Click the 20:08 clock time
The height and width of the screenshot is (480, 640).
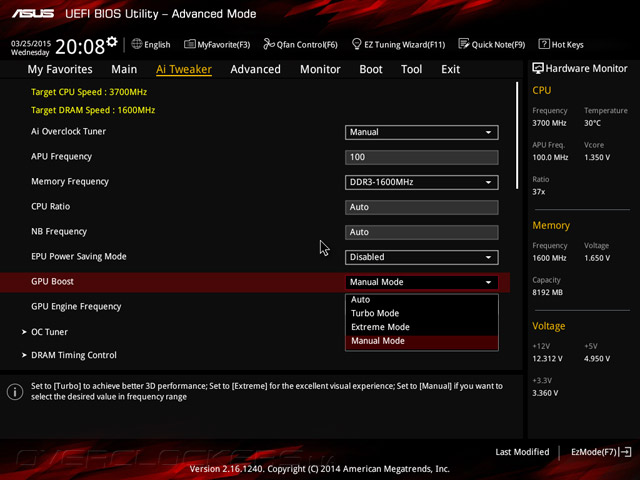pyautogui.click(x=80, y=47)
